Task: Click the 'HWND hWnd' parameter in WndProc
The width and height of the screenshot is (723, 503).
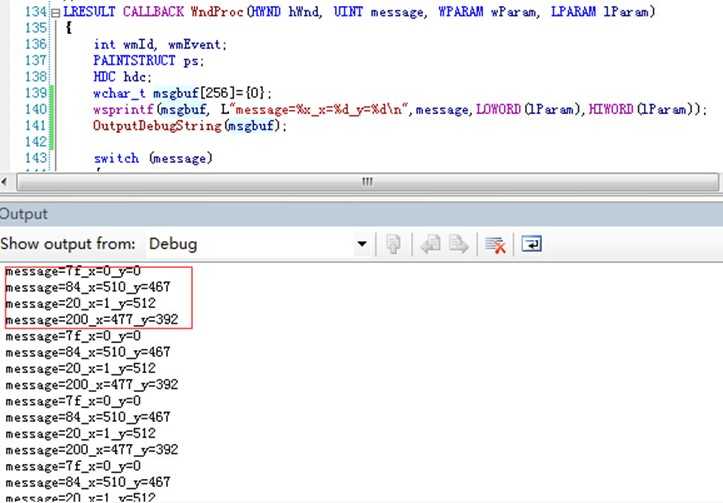Action: pyautogui.click(x=283, y=12)
